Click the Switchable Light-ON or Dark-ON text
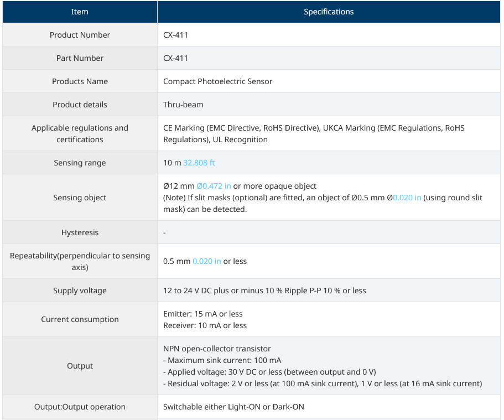The image size is (504, 420). [x=233, y=407]
